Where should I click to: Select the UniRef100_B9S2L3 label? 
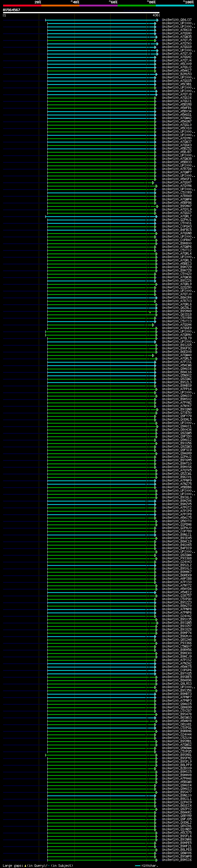(177, 382)
